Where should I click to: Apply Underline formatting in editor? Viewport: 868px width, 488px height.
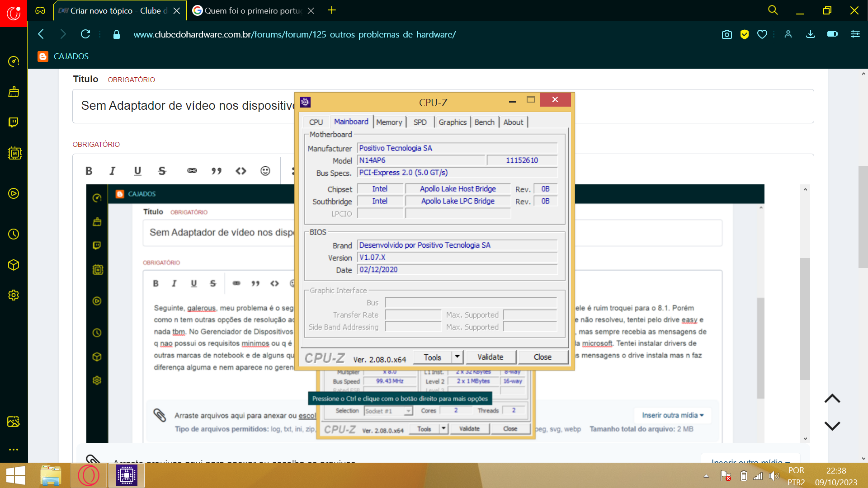(137, 171)
